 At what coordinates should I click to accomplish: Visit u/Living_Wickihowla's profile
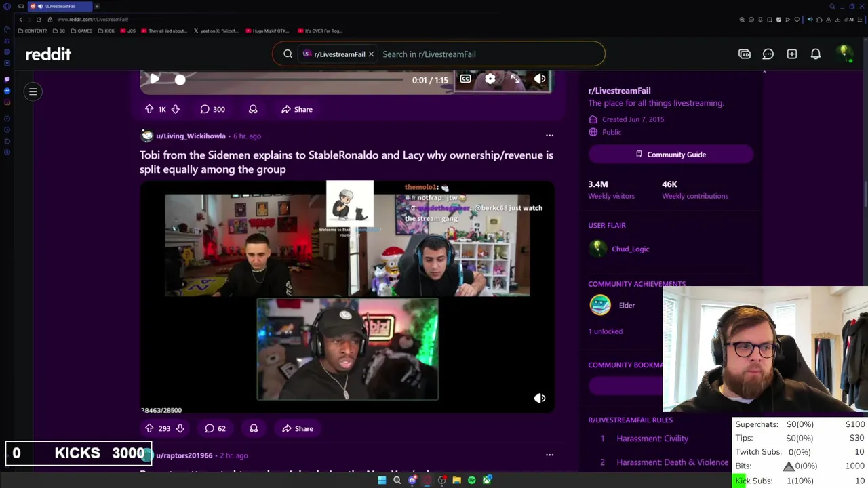tap(191, 136)
